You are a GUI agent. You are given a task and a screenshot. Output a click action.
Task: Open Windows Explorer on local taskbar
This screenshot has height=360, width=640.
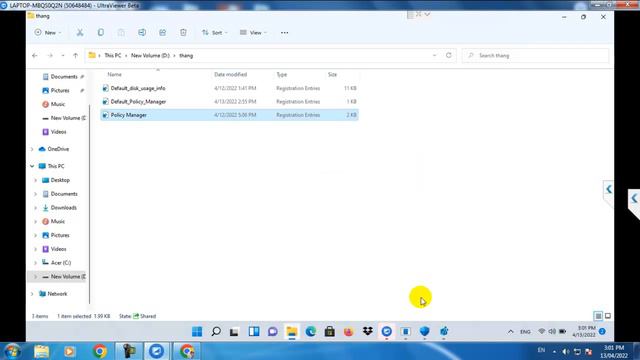coord(42,351)
